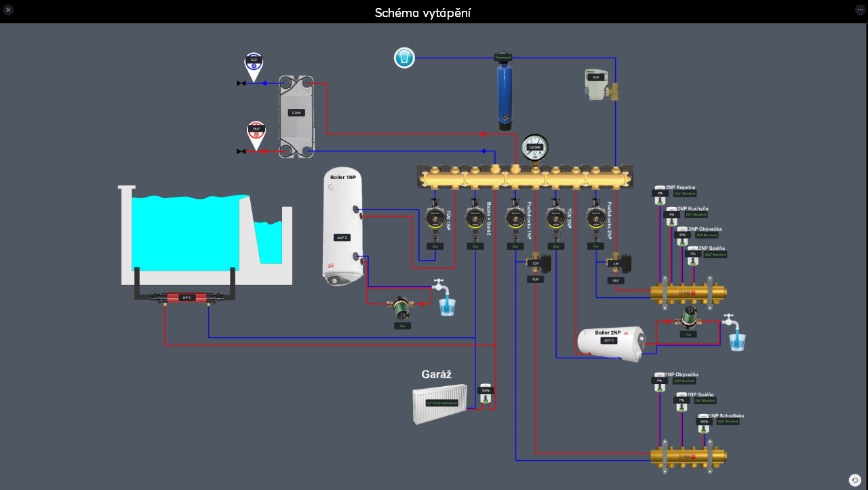Toggle the Bazén + Garáž pump state label
The width and height of the screenshot is (868, 490).
(x=475, y=246)
